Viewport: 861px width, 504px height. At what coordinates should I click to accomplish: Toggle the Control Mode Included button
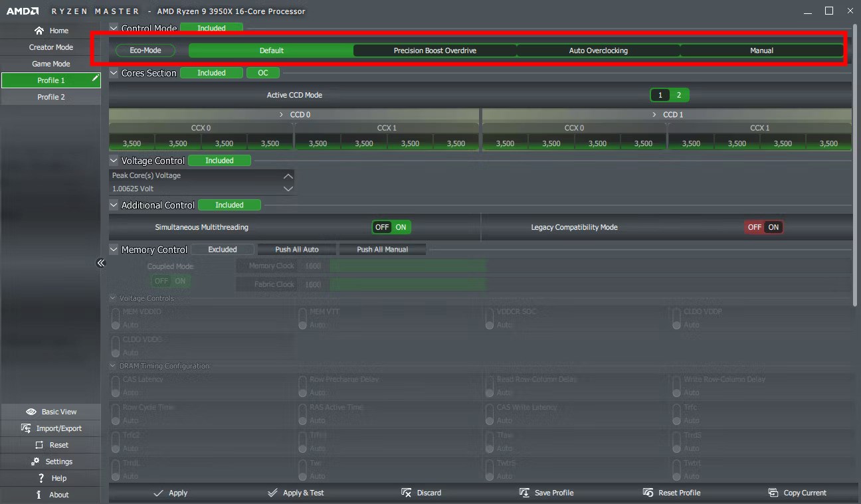(x=211, y=28)
